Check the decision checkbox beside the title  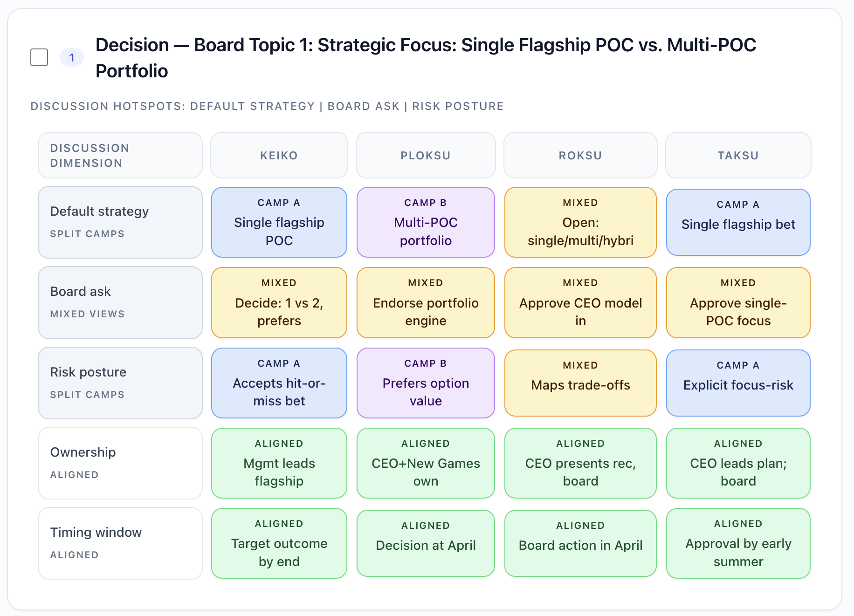click(39, 57)
